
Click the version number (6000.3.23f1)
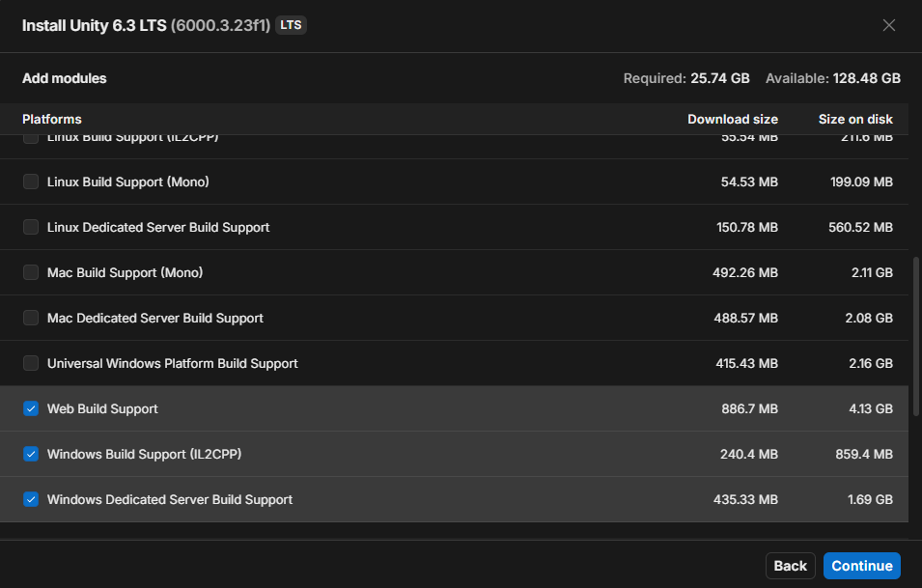(x=220, y=25)
